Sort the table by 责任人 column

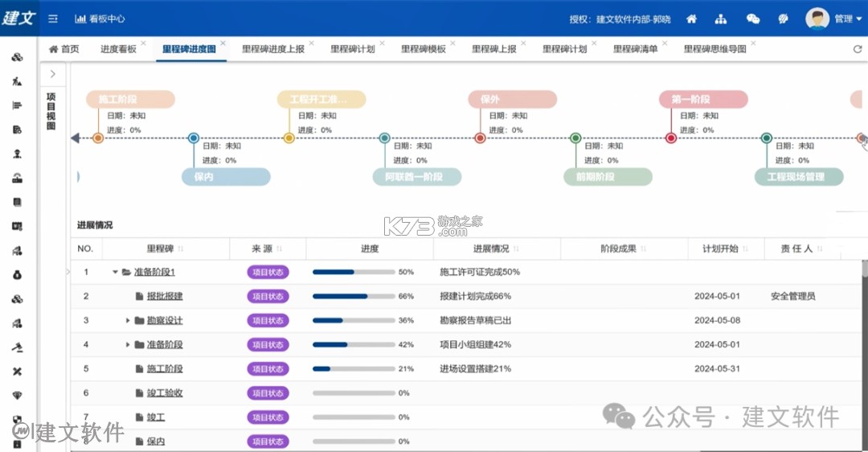pos(820,249)
